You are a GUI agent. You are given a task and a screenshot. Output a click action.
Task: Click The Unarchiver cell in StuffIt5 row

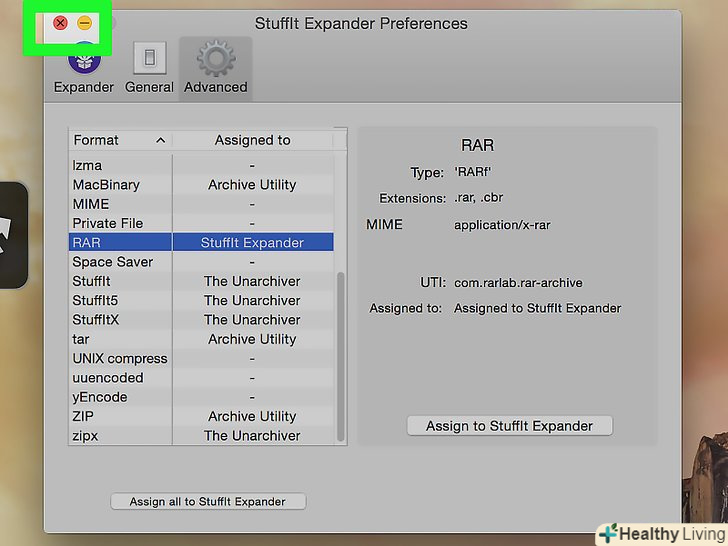coord(253,300)
